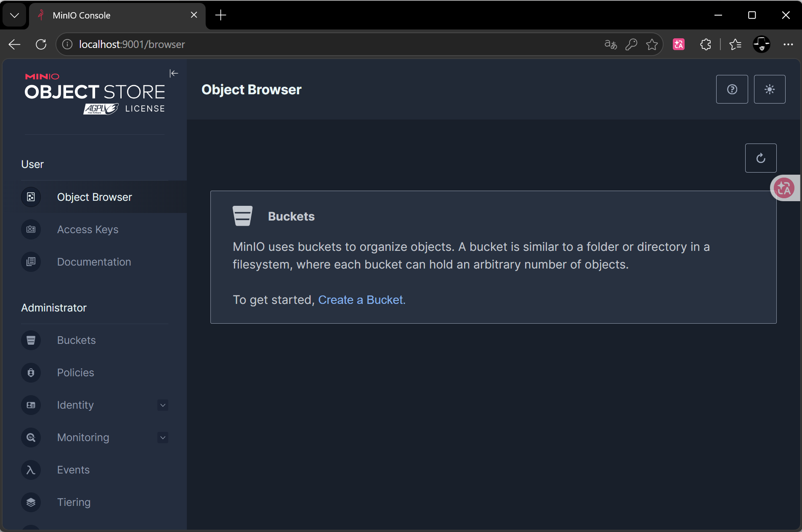Open the tab list dropdown arrow
The width and height of the screenshot is (802, 532).
[x=14, y=15]
